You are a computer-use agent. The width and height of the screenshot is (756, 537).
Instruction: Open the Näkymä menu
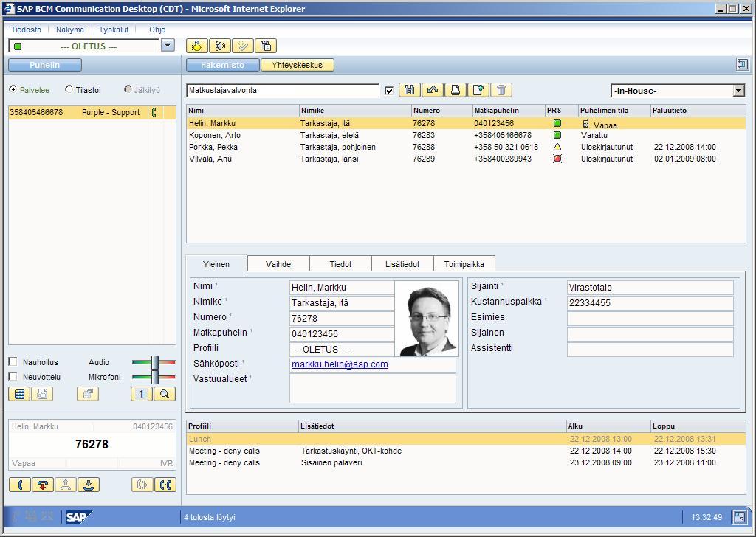[x=70, y=30]
